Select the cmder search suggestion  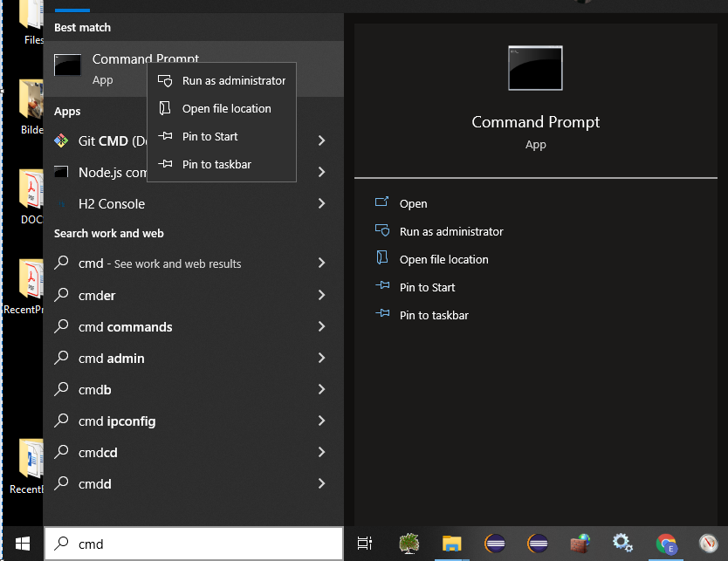pos(97,295)
